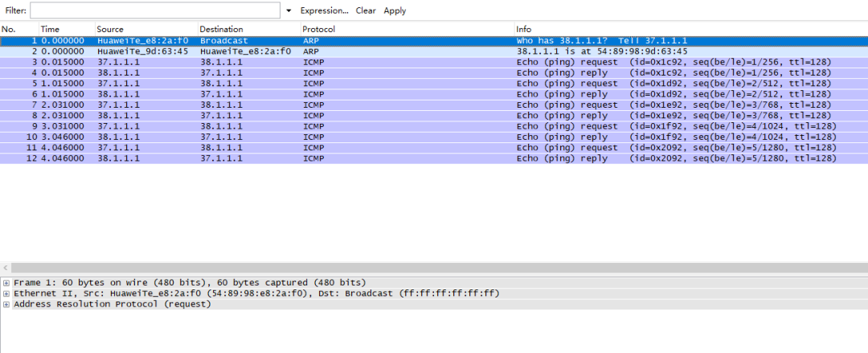Click destination HuaweiTe_e8:2a:f0 in packet 2
This screenshot has height=353, width=868.
click(x=246, y=51)
